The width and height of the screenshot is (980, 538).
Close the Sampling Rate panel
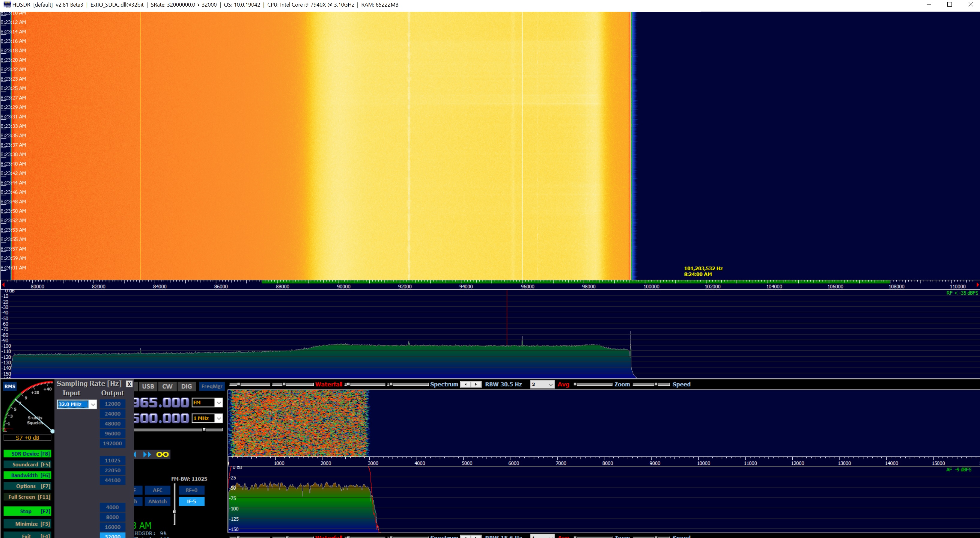(129, 384)
